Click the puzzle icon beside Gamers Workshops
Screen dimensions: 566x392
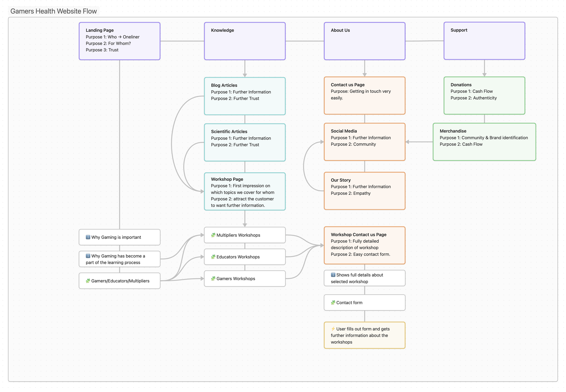[x=213, y=279]
